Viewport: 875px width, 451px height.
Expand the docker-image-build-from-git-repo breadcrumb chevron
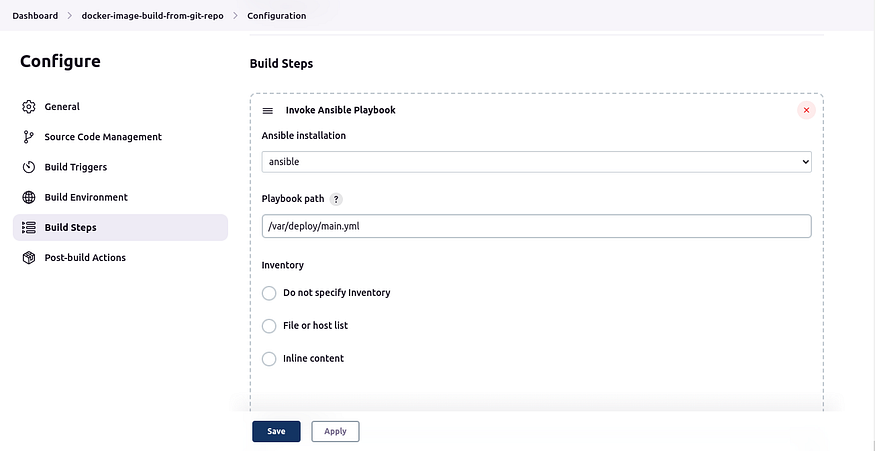pos(235,16)
